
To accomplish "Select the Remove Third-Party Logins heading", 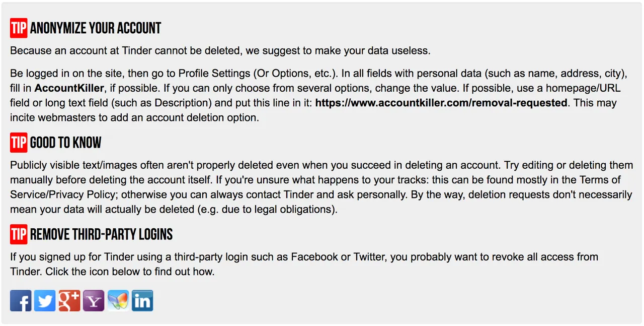I will click(x=102, y=235).
